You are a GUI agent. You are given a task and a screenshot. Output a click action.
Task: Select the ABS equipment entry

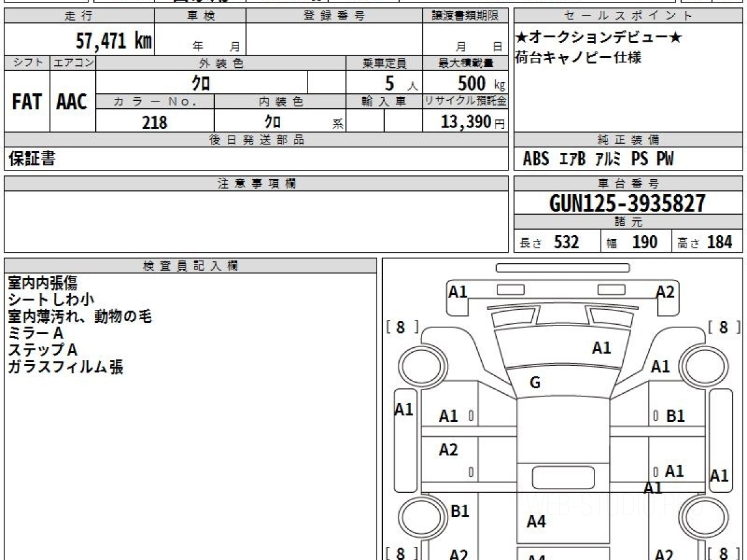(x=536, y=159)
